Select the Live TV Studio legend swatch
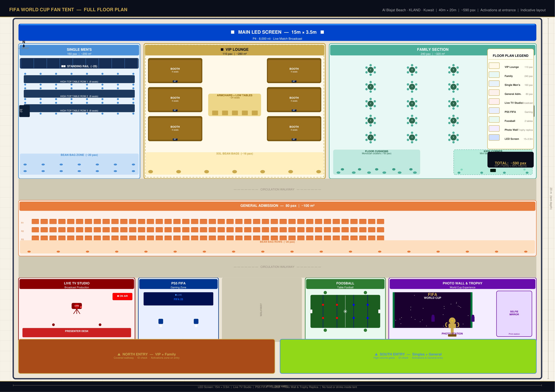Viewport: 555px width, 392px height. click(494, 101)
